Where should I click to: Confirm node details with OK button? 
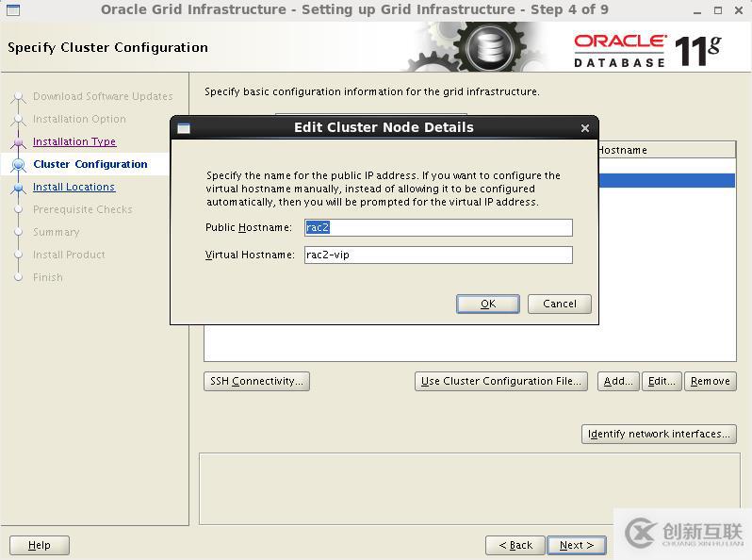click(x=488, y=304)
